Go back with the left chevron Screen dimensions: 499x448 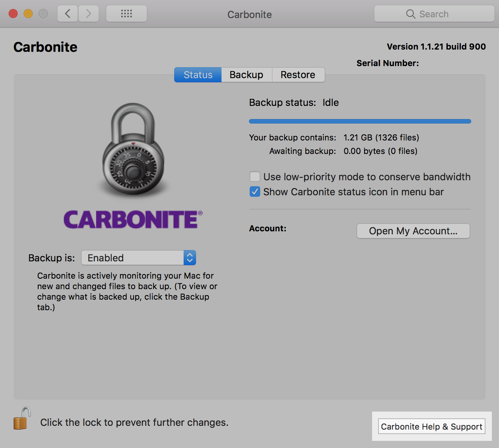(x=68, y=14)
